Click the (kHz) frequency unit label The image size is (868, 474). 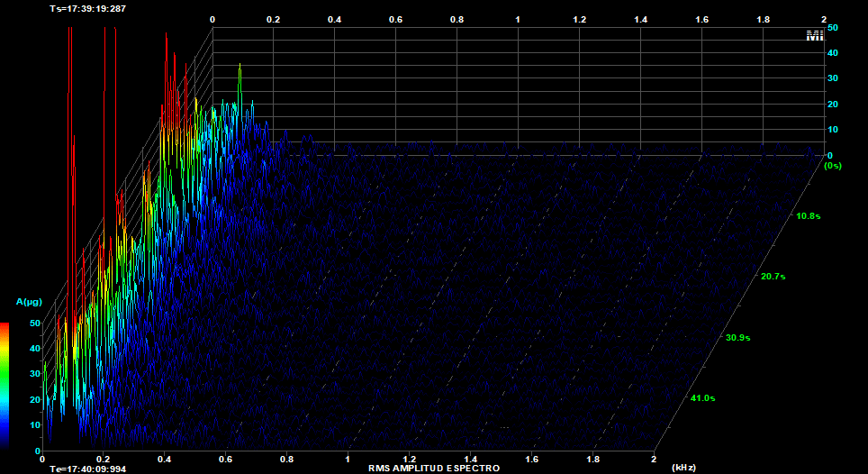point(684,469)
